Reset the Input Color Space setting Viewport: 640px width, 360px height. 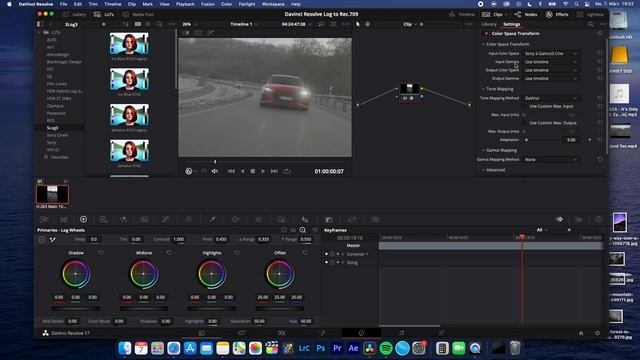coord(600,53)
